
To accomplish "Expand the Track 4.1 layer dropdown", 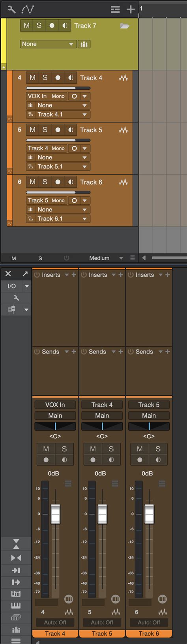I will 58,115.
